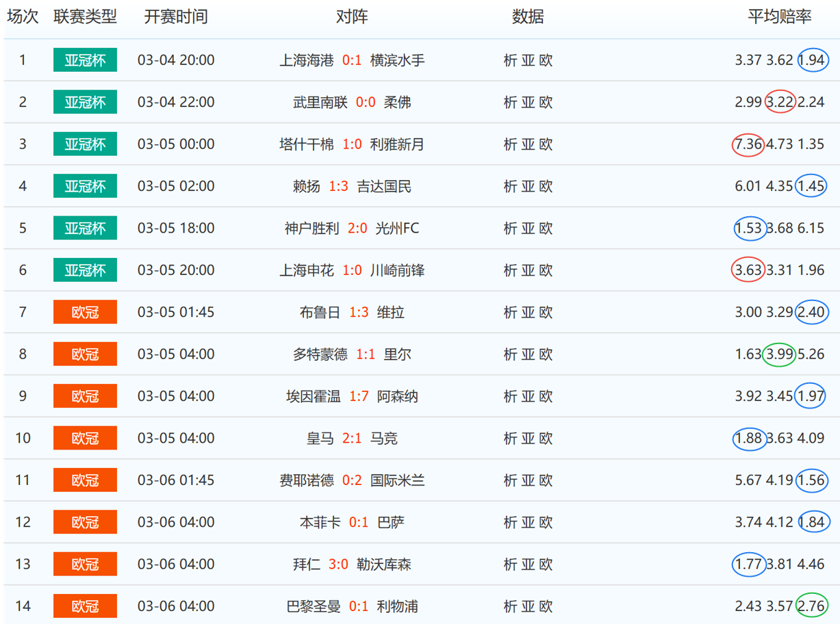Open 亚 data for 费耶诺德 vs 国际米兰

[528, 480]
